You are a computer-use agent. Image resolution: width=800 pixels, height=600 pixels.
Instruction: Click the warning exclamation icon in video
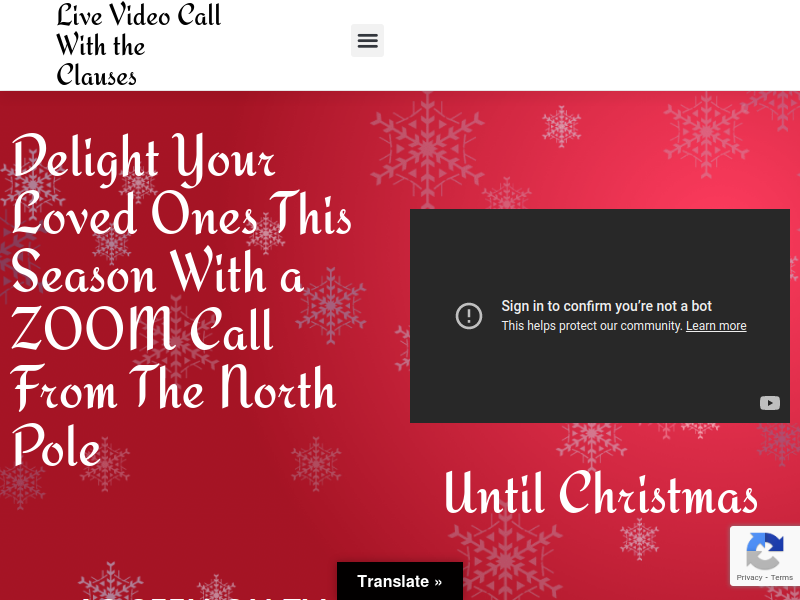(x=469, y=316)
